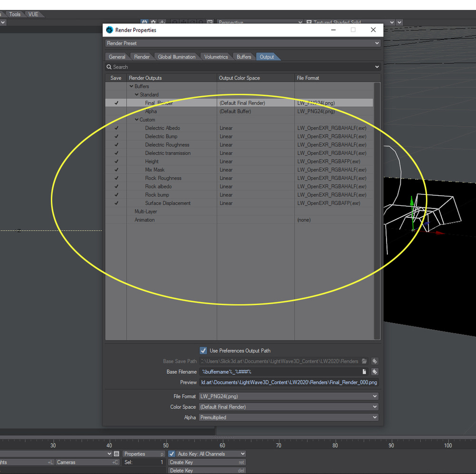This screenshot has height=474, width=476.
Task: Toggle Save checkmark for Mix Mask
Action: 116,170
